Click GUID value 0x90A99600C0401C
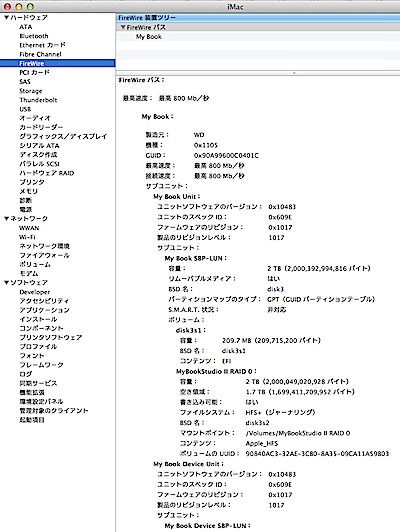Image resolution: width=400 pixels, height=532 pixels. click(226, 155)
